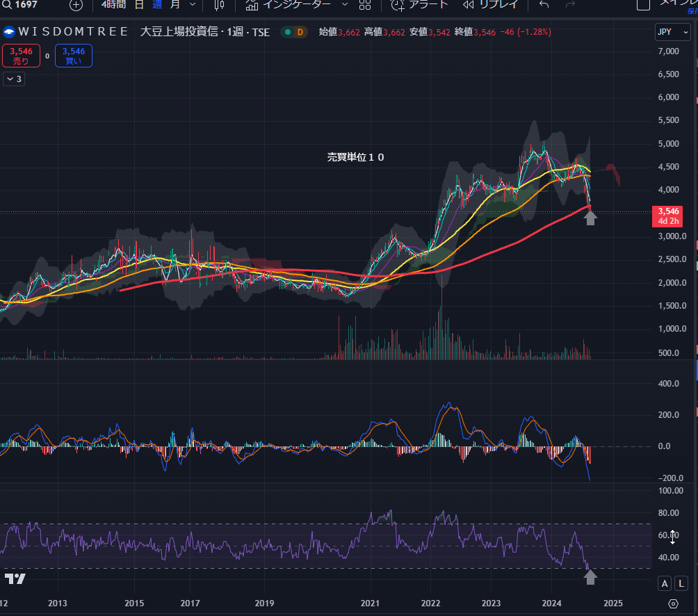Click the redo arrow icon
The image size is (698, 616).
(570, 4)
